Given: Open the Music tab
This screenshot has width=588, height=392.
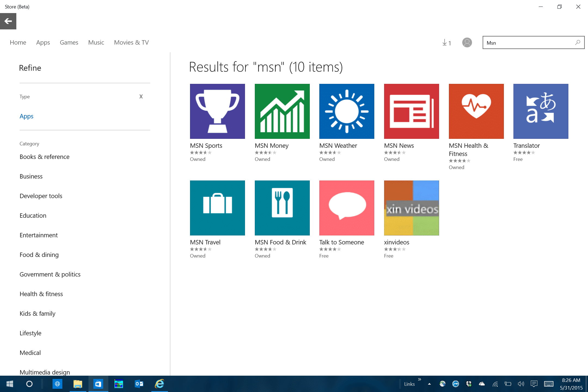Looking at the screenshot, I should [x=96, y=42].
